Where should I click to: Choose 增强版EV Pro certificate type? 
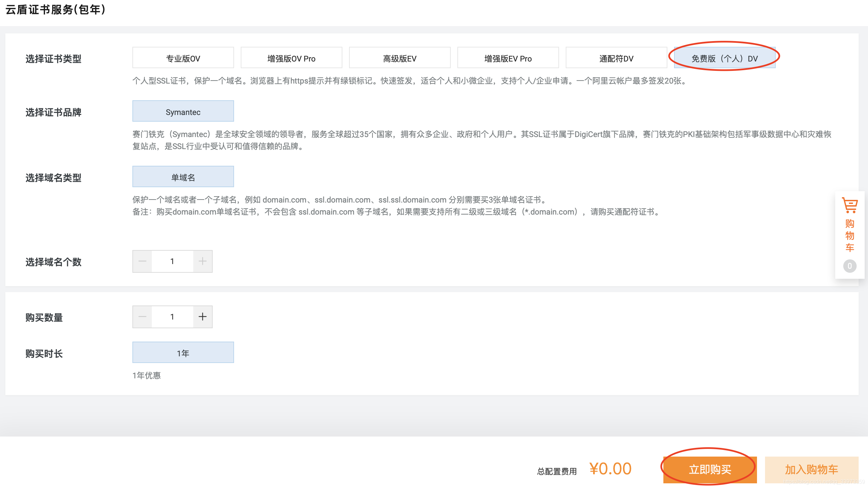508,58
